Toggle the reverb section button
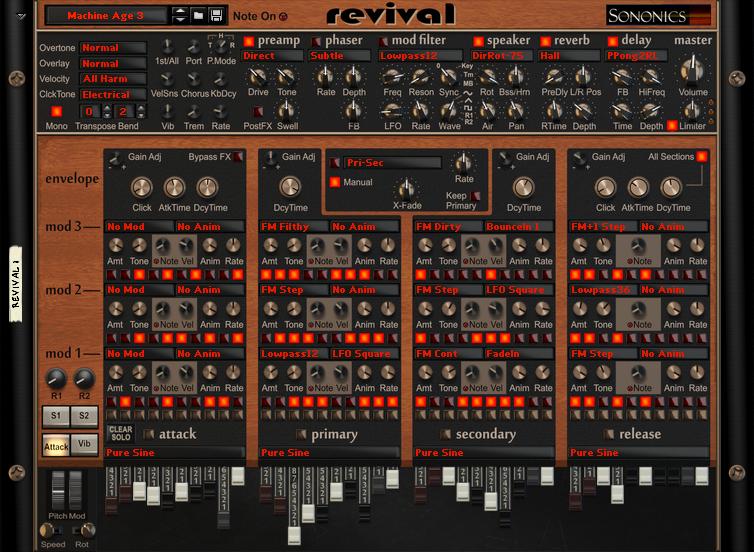This screenshot has height=552, width=754. pos(545,41)
